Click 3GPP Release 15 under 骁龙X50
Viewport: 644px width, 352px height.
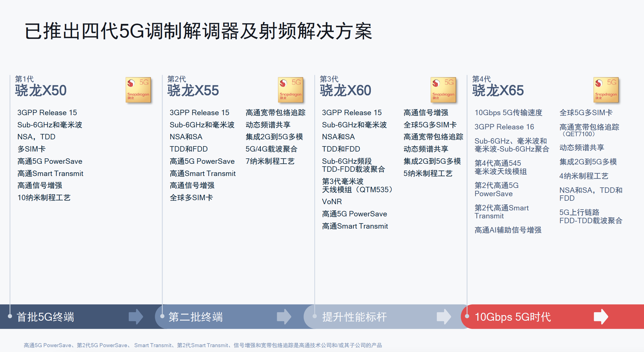47,113
